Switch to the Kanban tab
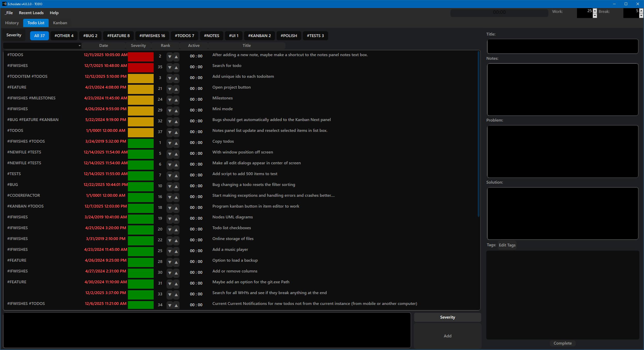 pos(60,23)
